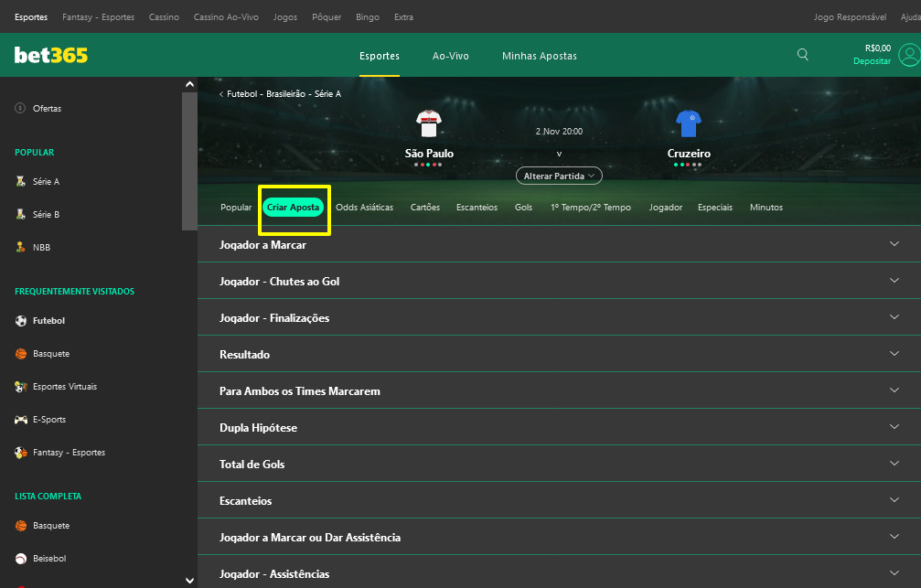Expand Para Ambos os Times Marcarem

coord(559,390)
